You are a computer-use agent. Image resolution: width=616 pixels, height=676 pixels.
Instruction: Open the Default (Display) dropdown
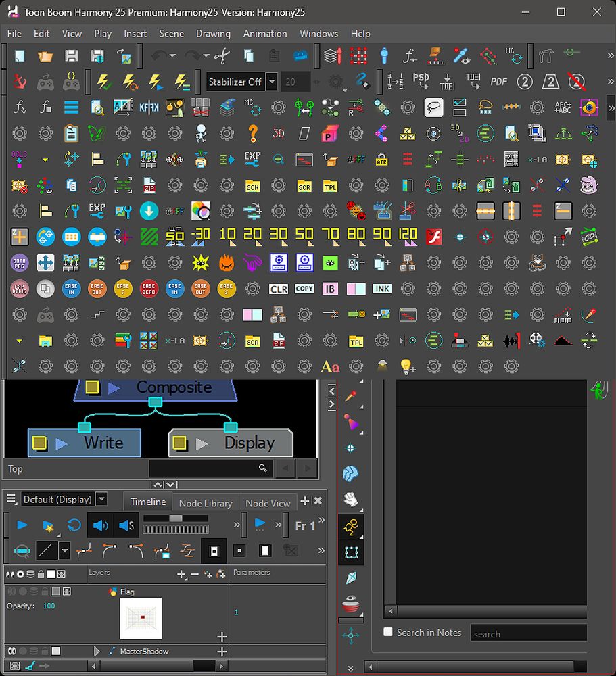101,500
